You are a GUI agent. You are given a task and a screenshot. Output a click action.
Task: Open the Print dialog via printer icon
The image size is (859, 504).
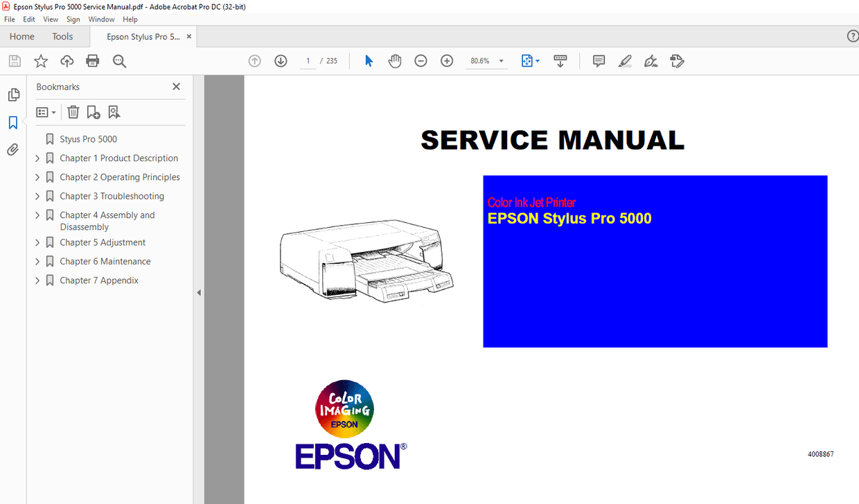(93, 61)
